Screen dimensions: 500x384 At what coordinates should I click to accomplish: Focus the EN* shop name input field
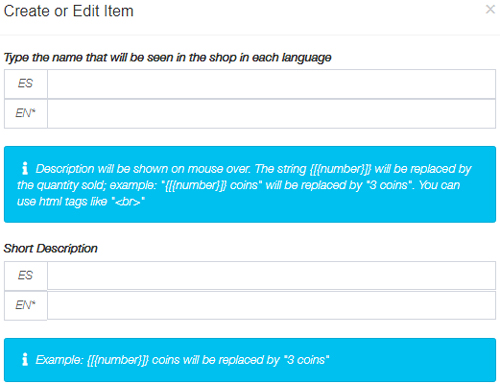(271, 114)
